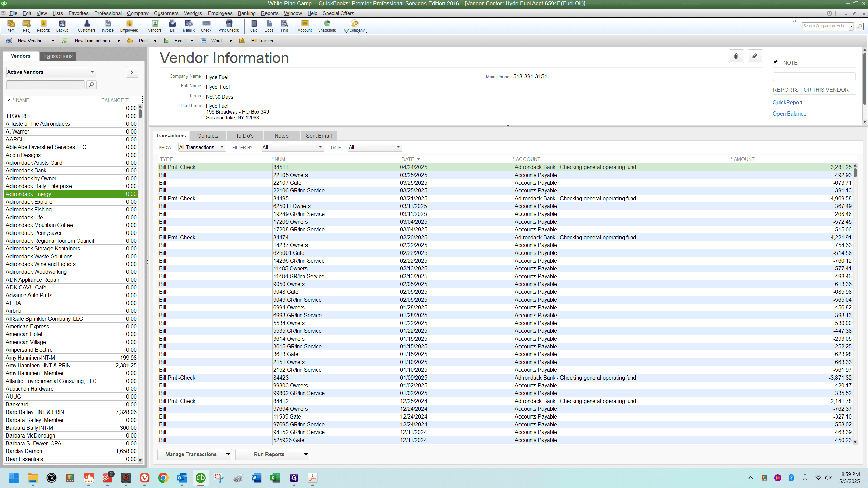The image size is (868, 488).
Task: Open the Item list toolbar icon
Action: [x=11, y=26]
